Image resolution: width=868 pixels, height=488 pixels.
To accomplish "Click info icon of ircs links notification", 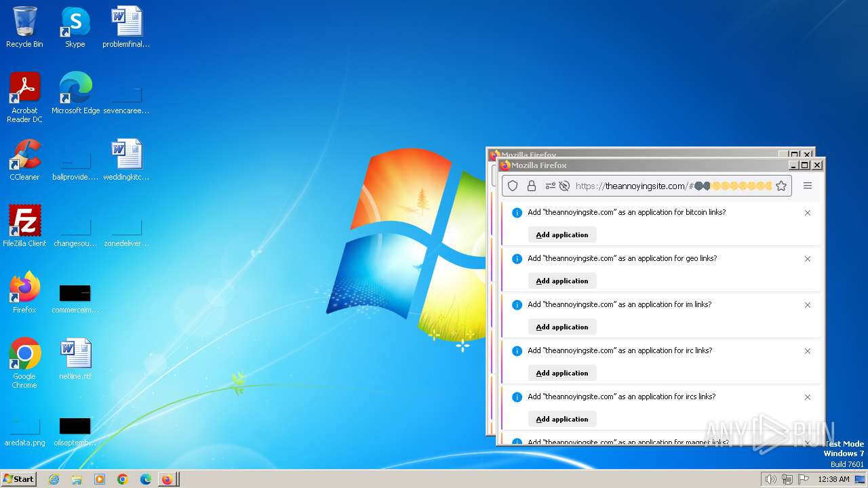I will [517, 397].
